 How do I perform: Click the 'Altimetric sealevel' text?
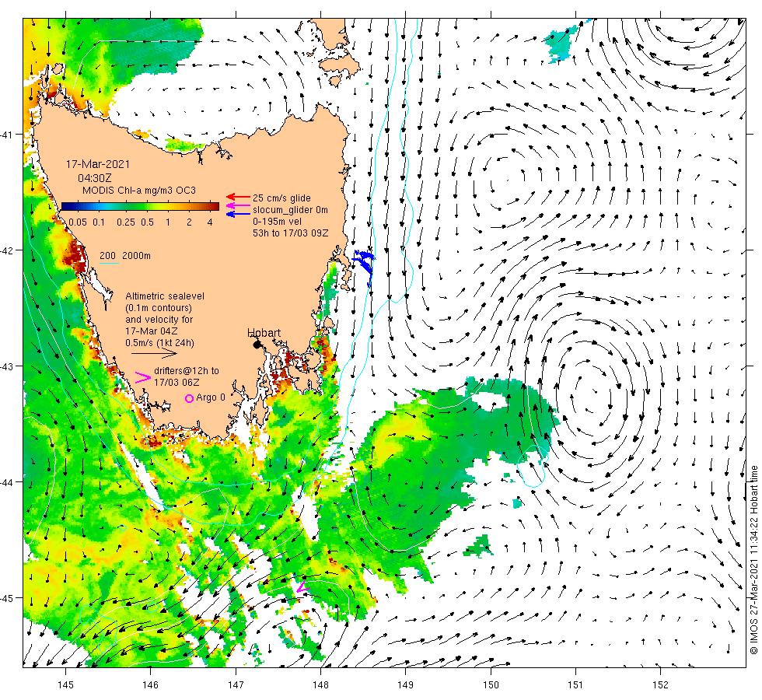[x=165, y=296]
